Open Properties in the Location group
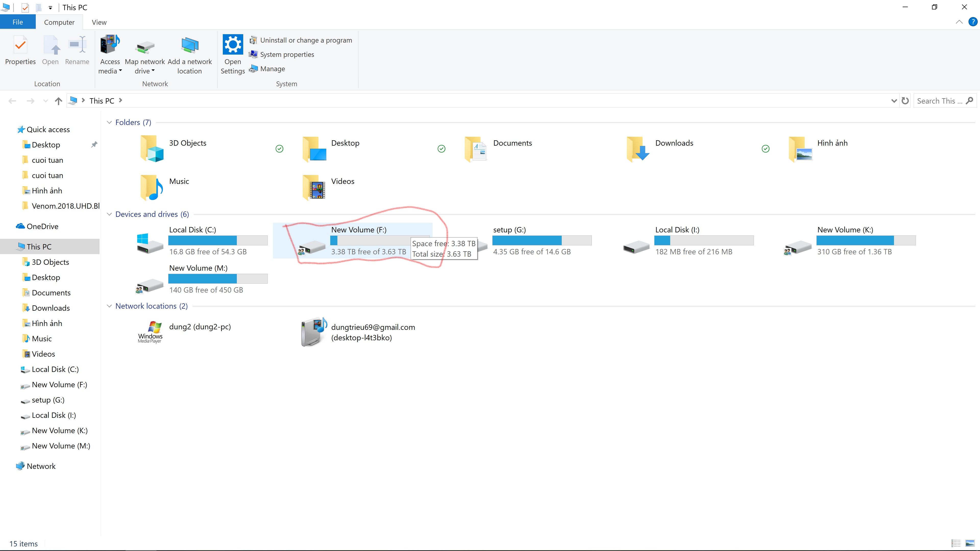The image size is (980, 551). click(20, 51)
